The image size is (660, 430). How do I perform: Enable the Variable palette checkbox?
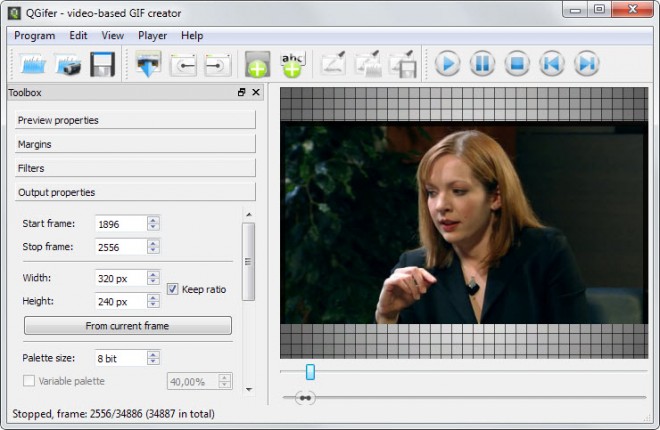(x=29, y=381)
